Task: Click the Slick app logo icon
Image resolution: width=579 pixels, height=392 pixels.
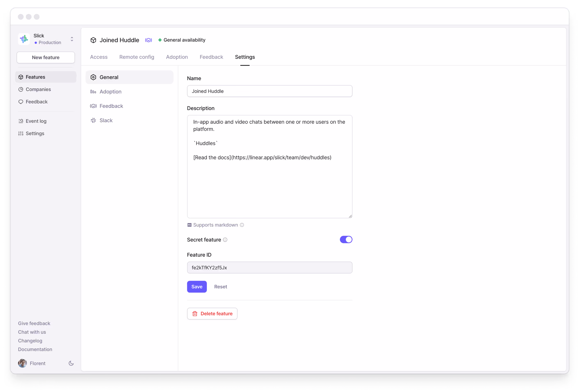Action: [24, 39]
